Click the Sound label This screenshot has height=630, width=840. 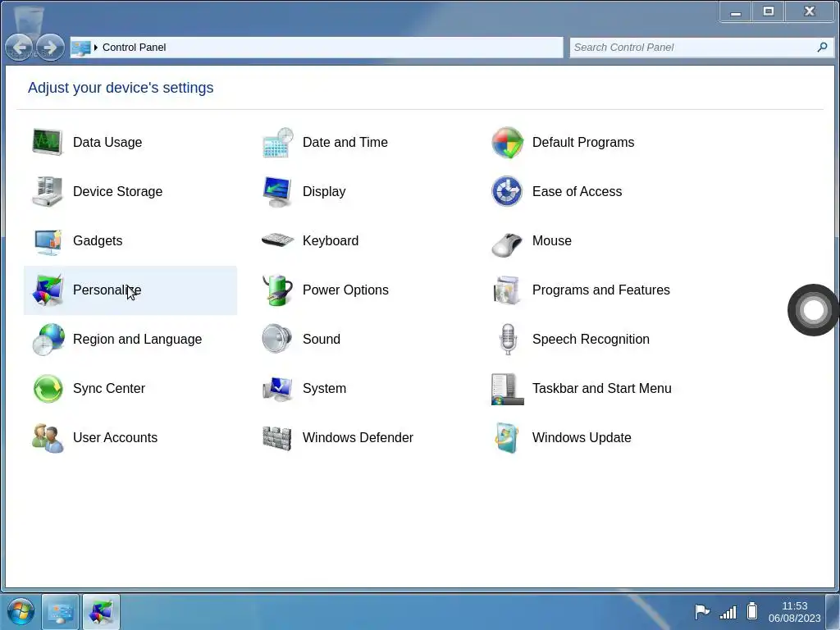point(322,340)
